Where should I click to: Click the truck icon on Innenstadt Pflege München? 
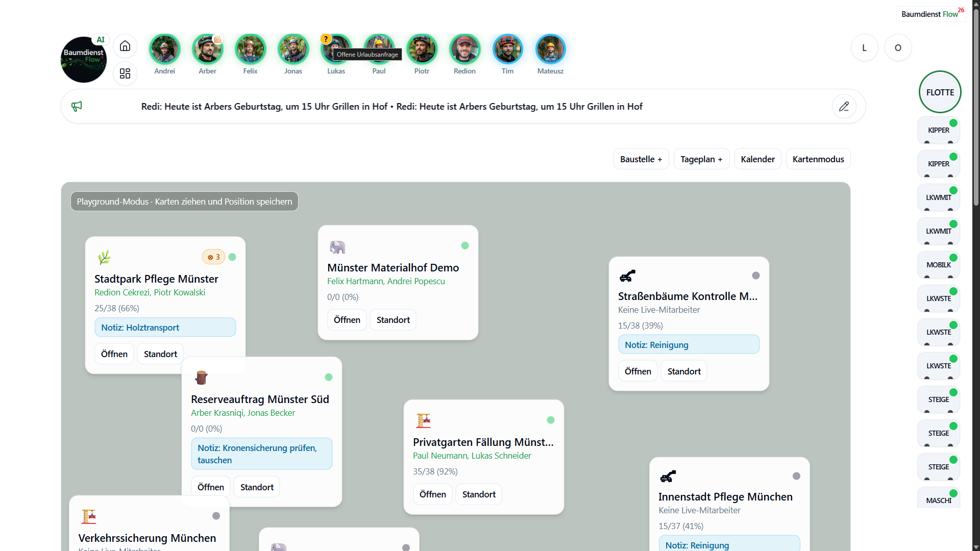click(x=668, y=477)
